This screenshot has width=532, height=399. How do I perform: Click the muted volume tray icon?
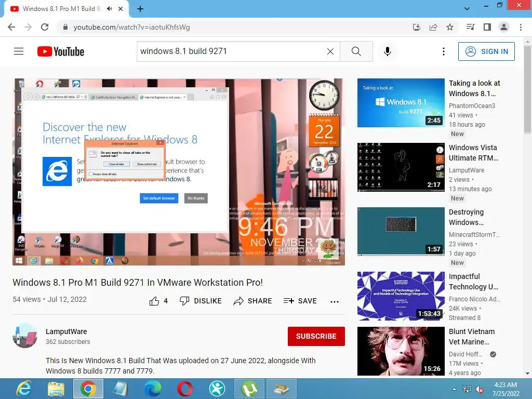point(480,389)
